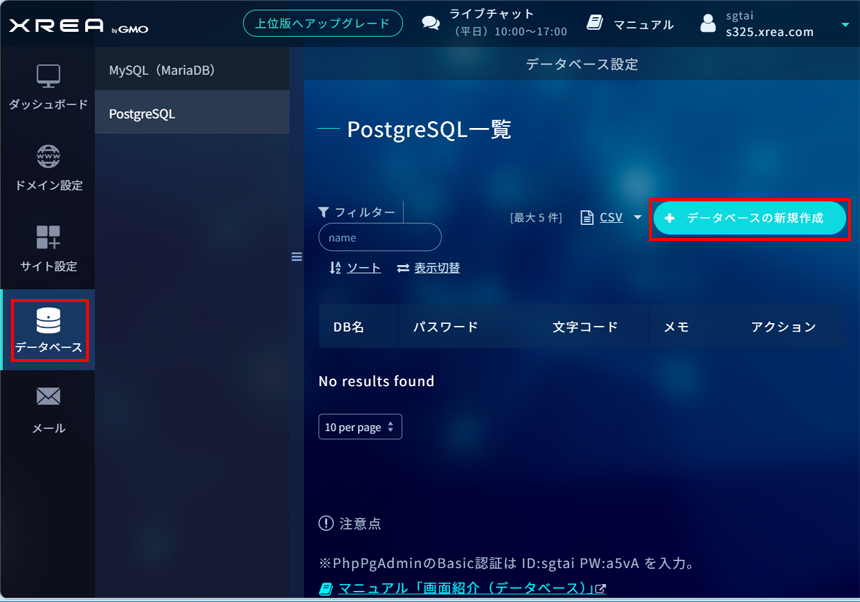
Task: Expand the CSV export dropdown arrow
Action: pos(637,217)
